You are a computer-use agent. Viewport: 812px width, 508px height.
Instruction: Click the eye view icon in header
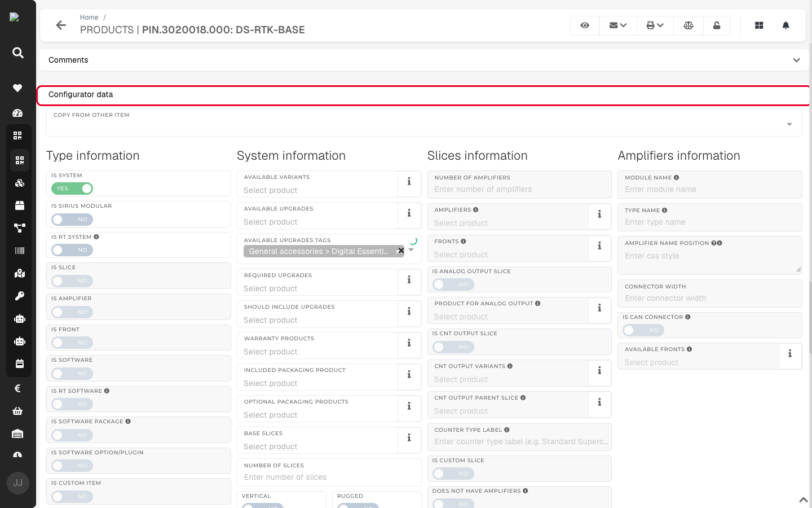(585, 25)
